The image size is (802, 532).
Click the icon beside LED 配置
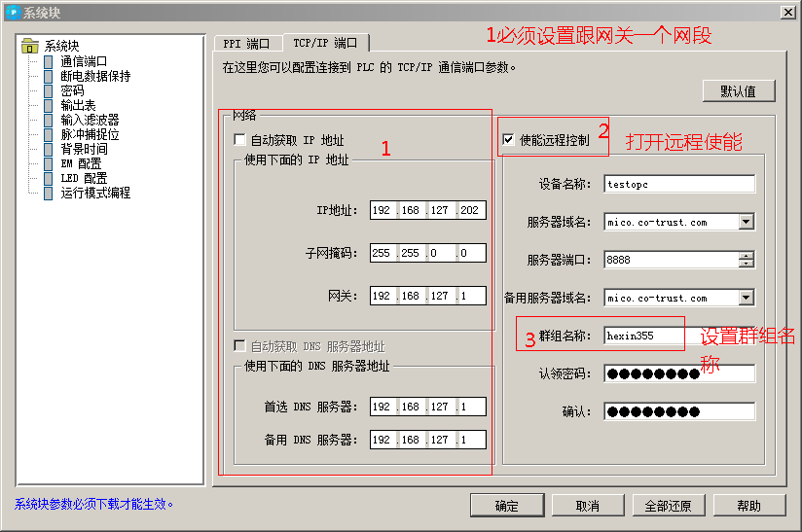(x=48, y=178)
